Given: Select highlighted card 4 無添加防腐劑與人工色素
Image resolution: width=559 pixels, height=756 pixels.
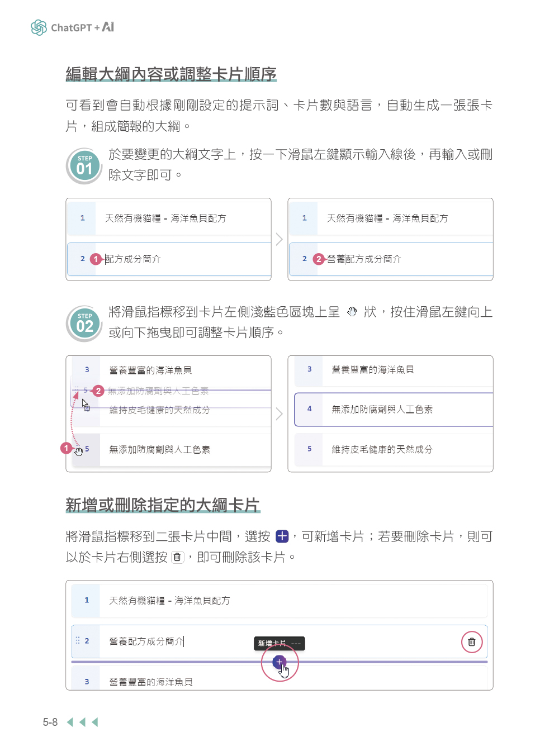Looking at the screenshot, I should [x=393, y=410].
